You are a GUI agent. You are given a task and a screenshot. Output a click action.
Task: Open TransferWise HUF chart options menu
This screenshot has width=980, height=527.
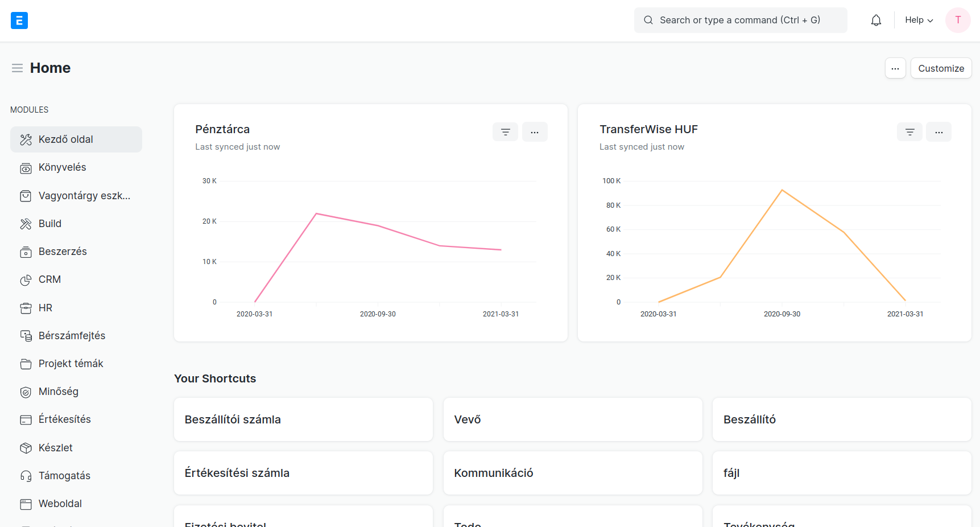pos(938,132)
